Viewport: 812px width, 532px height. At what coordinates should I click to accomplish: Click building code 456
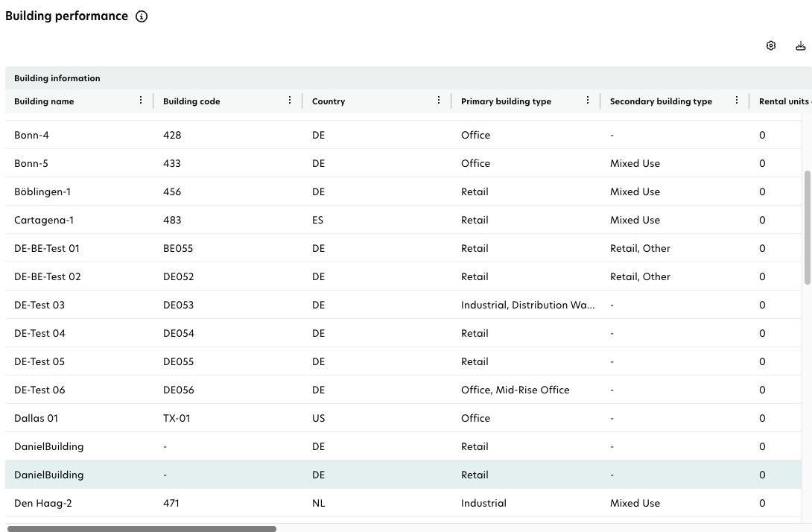click(172, 191)
